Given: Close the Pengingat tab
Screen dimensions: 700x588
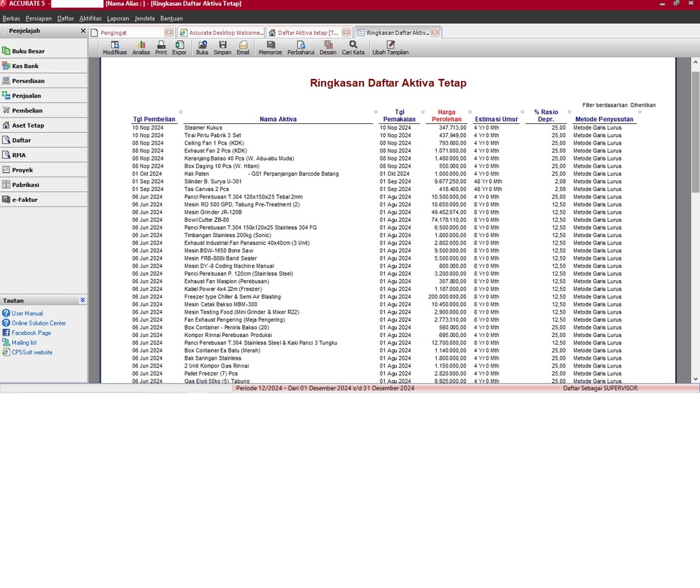Looking at the screenshot, I should [169, 32].
